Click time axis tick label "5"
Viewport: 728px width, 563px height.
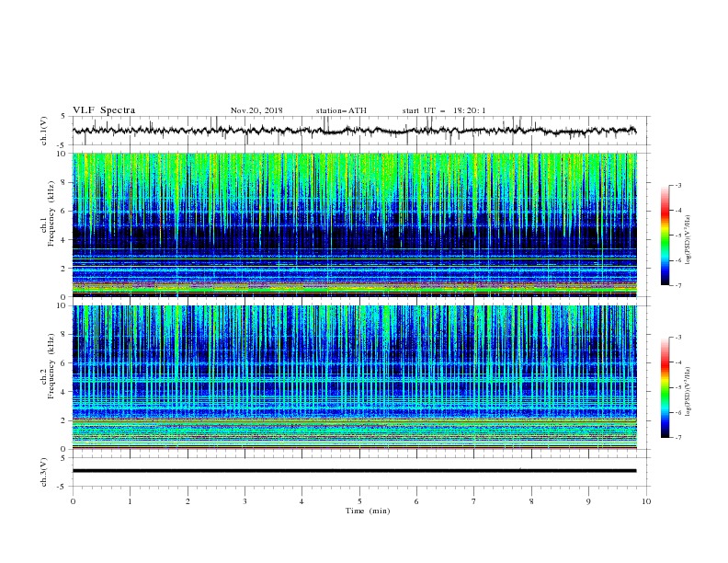click(x=359, y=501)
